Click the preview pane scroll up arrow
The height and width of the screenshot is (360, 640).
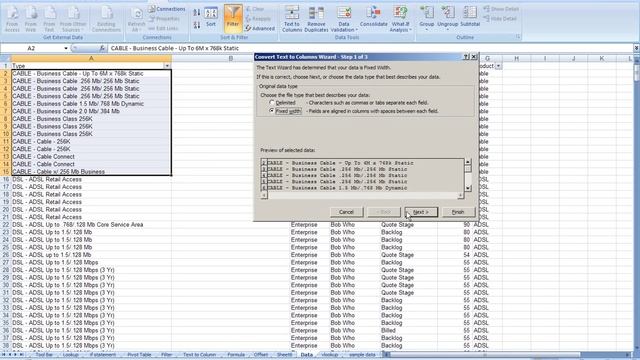pos(468,162)
